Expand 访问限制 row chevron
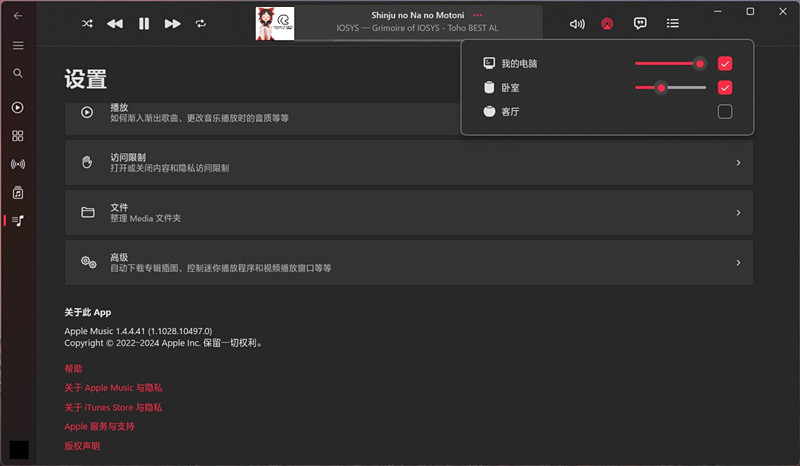The image size is (800, 466). (x=738, y=163)
